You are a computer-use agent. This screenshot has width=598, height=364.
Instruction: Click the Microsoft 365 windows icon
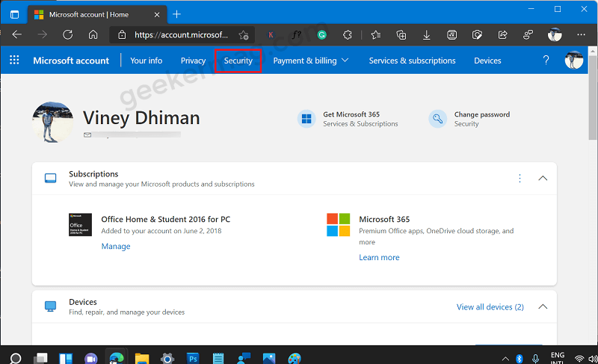pyautogui.click(x=306, y=119)
